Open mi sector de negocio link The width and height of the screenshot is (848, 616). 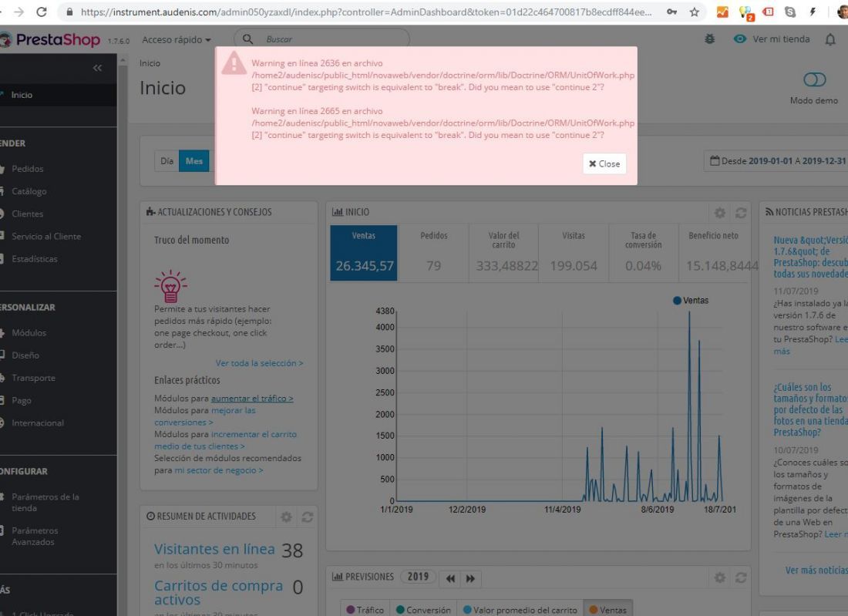tap(218, 470)
